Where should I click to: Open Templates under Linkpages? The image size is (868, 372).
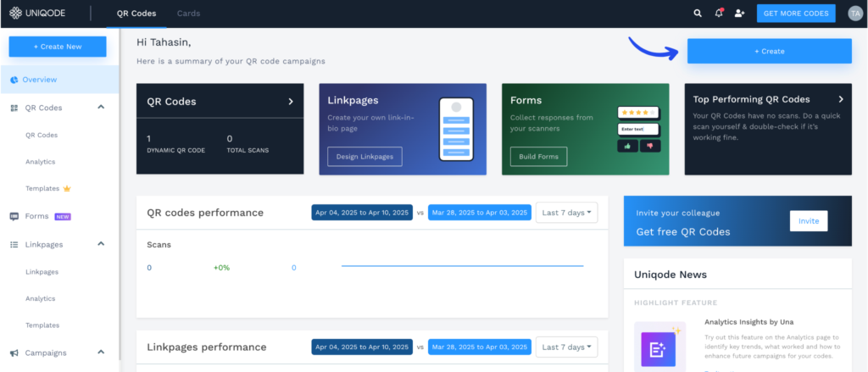coord(42,325)
